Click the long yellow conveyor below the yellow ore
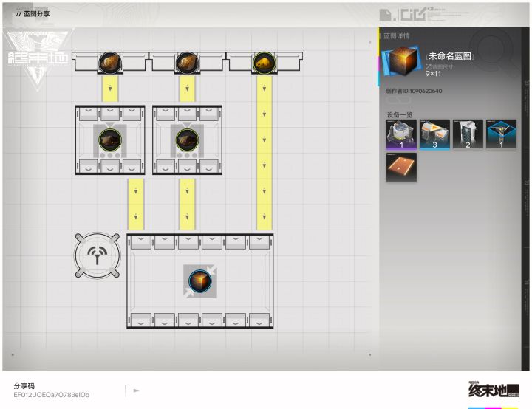 (x=265, y=153)
